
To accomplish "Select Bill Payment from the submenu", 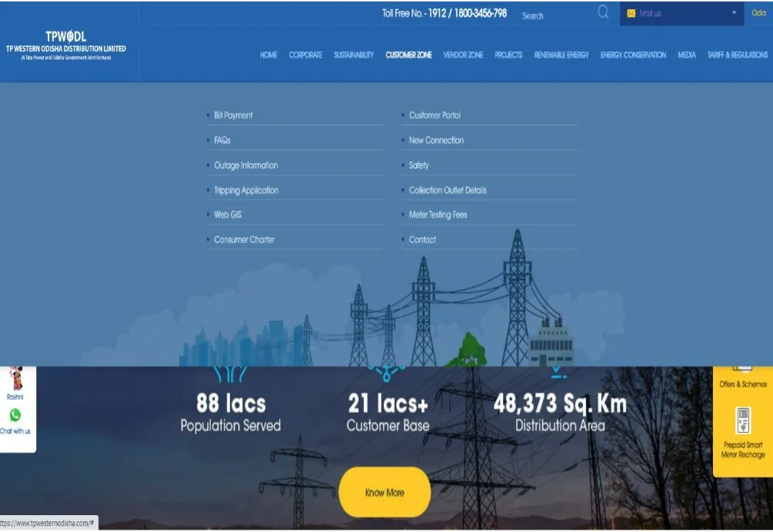I will tap(233, 115).
